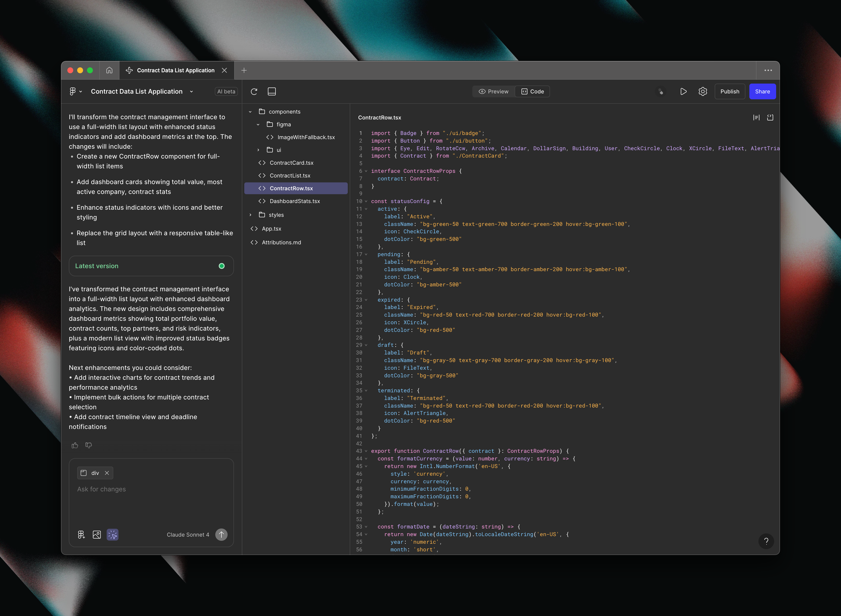The height and width of the screenshot is (616, 841).
Task: Open the help question mark button
Action: [766, 541]
